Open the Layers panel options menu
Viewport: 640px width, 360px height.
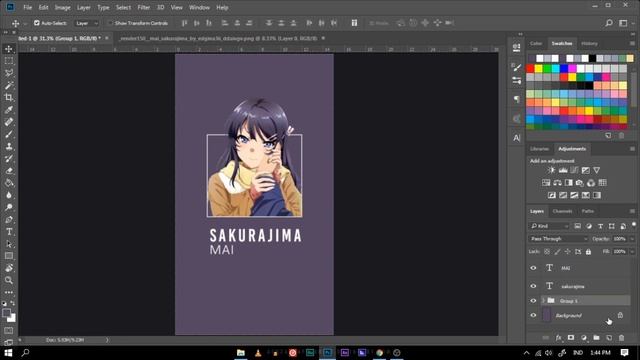632,211
